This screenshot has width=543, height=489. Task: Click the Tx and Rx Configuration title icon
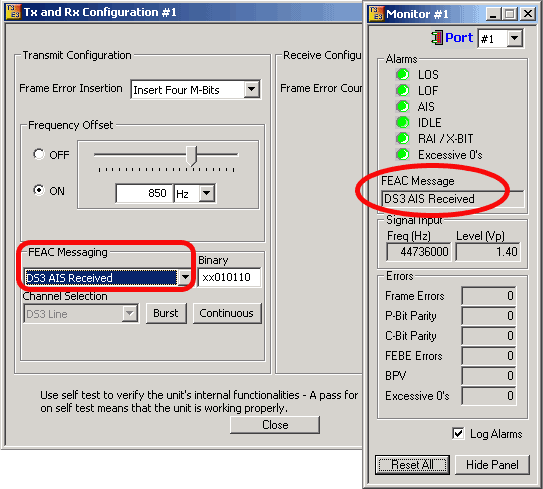pos(13,12)
